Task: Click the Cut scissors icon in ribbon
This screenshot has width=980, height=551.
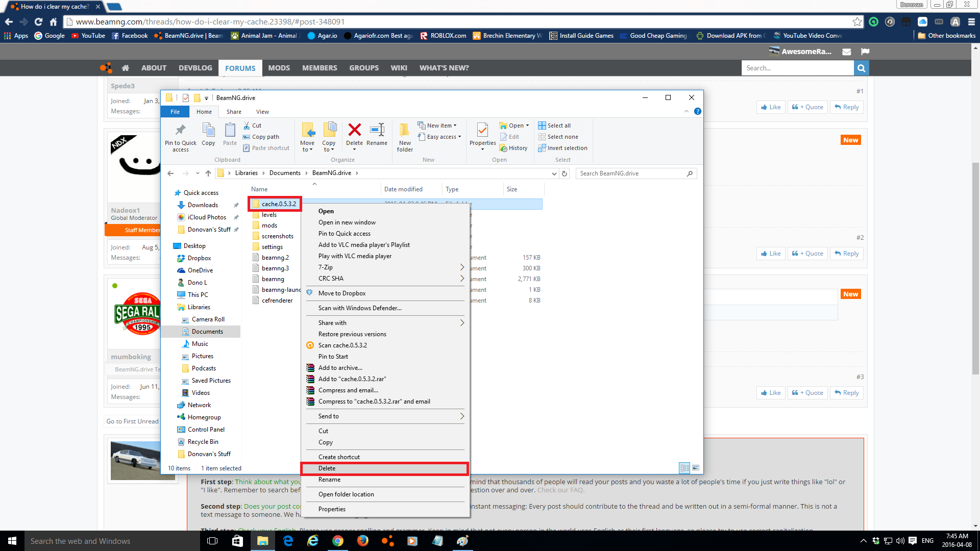Action: (247, 126)
